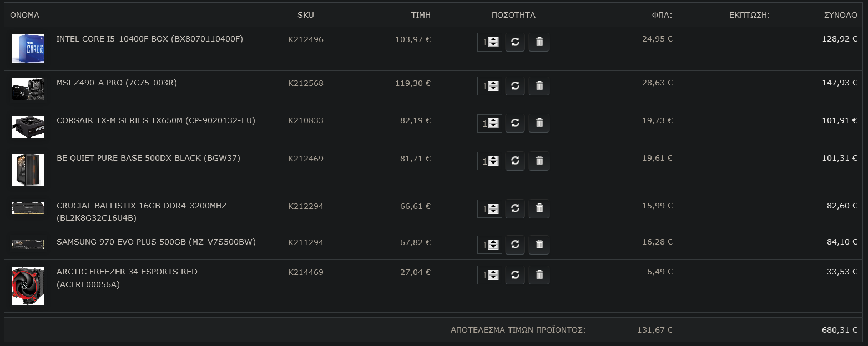Click the Corsair power supply thumbnail

pos(28,127)
